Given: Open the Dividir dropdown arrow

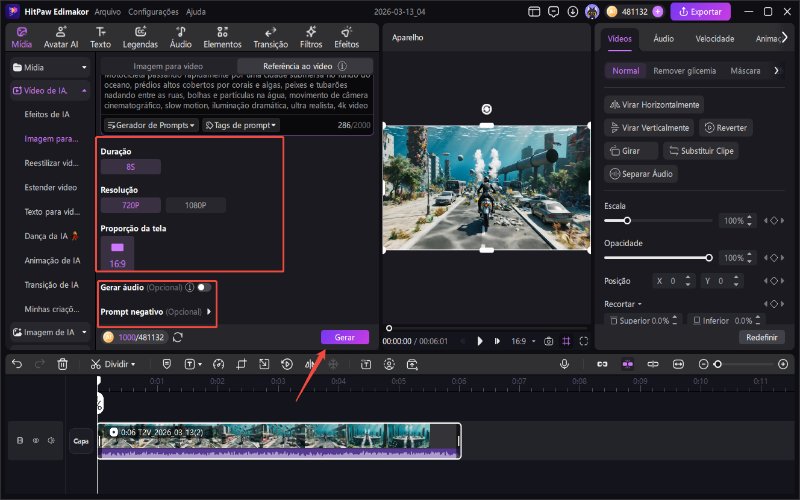Looking at the screenshot, I should point(133,364).
